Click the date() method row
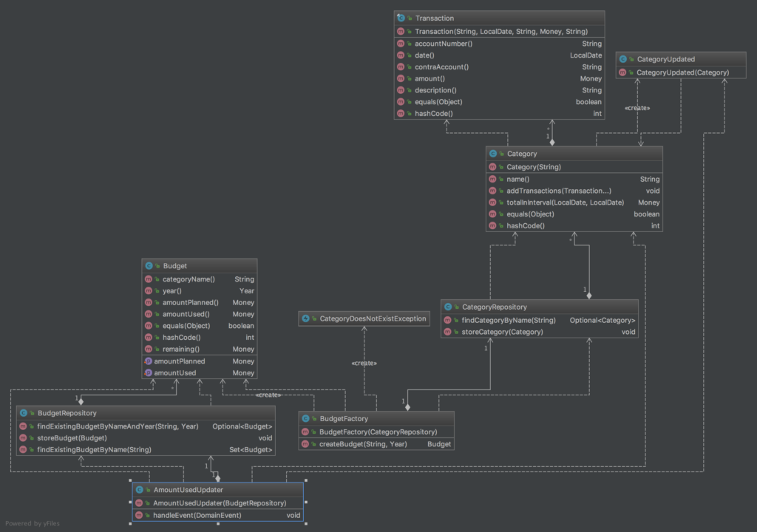 click(x=499, y=55)
